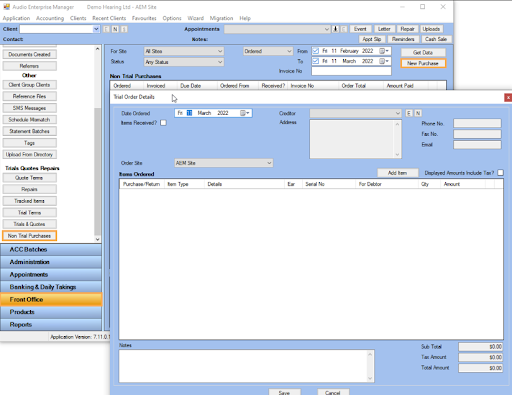This screenshot has width=512, height=395.
Task: Click the Cash Sale button
Action: (436, 39)
